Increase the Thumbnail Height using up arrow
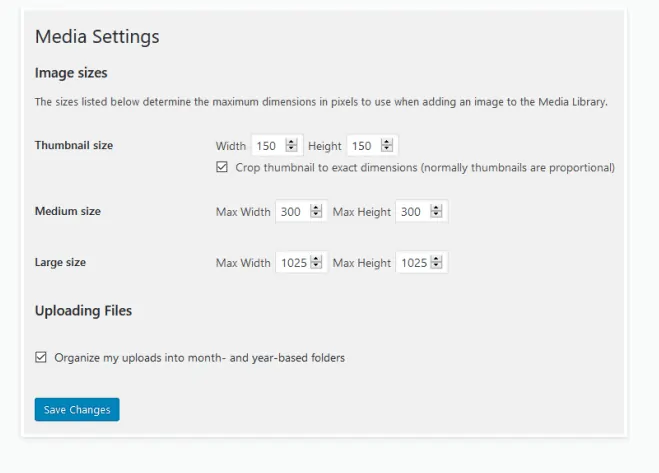Image resolution: width=659 pixels, height=473 pixels. 388,142
